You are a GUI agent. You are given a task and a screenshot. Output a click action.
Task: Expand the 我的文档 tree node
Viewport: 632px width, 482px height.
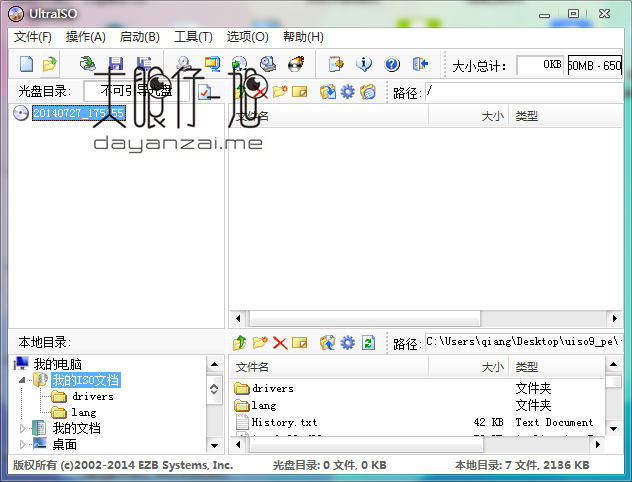(23, 428)
